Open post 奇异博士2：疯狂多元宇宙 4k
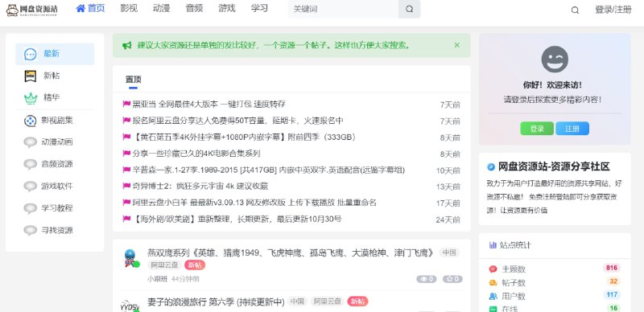Viewport: 644px width, 312px height. pos(200,187)
